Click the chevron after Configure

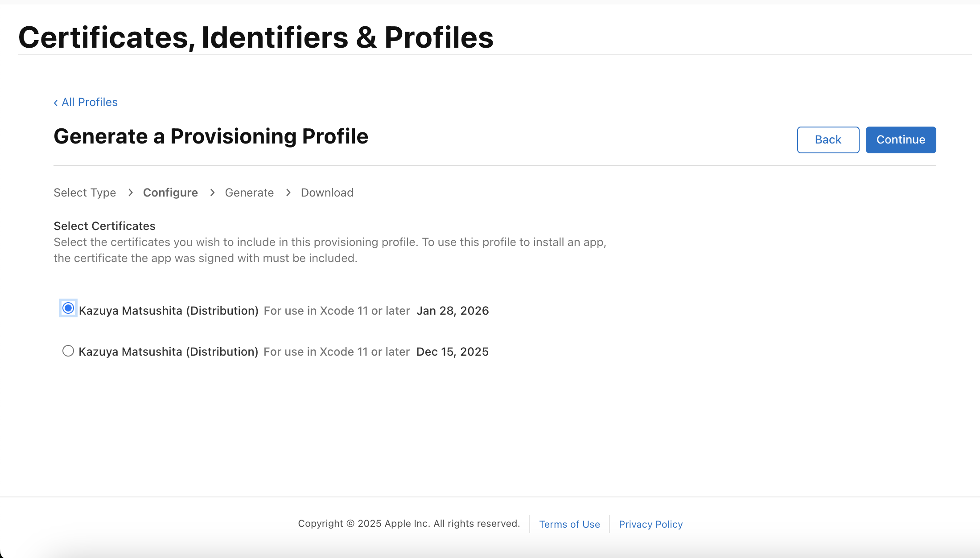(x=212, y=193)
